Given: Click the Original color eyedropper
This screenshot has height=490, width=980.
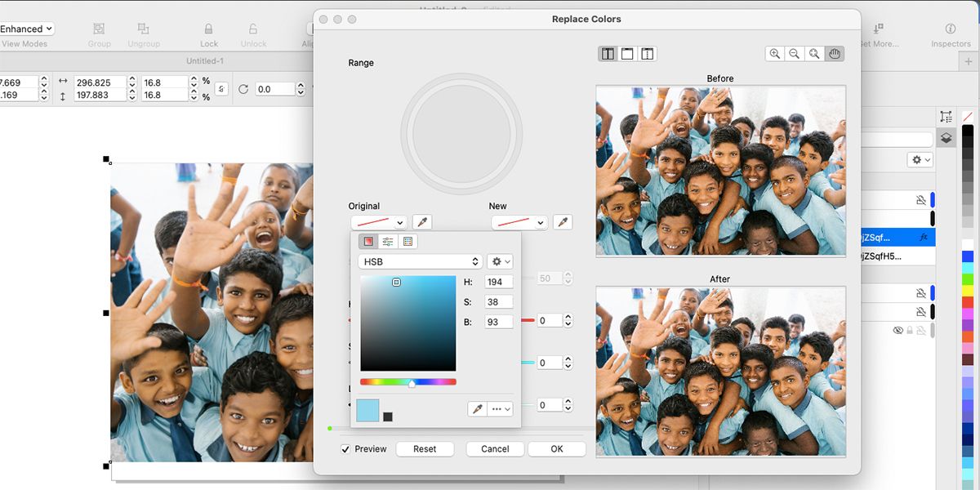Looking at the screenshot, I should (421, 222).
